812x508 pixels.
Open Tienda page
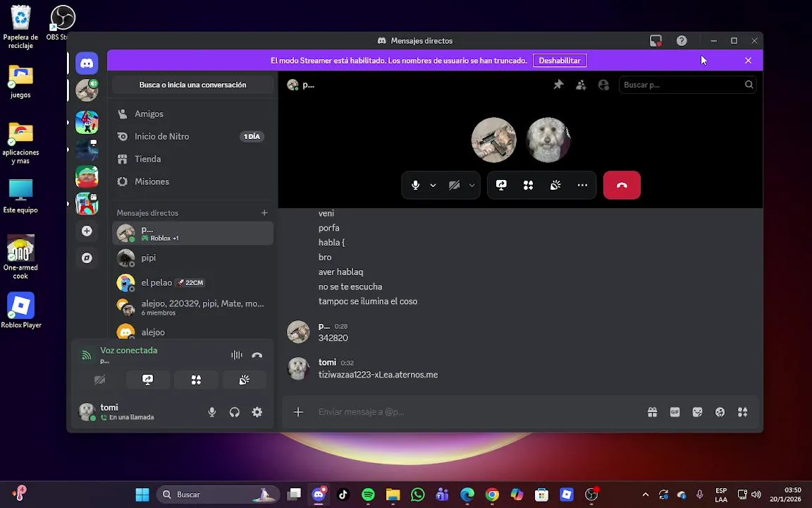coord(192,159)
